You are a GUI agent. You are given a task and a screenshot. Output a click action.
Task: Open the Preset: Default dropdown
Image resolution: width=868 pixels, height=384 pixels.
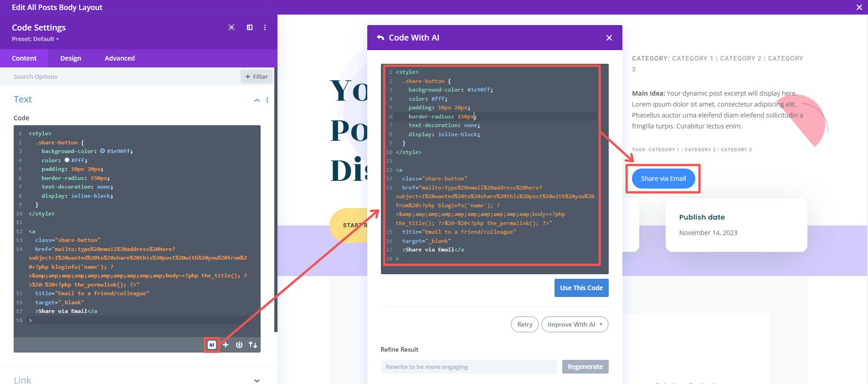click(35, 39)
